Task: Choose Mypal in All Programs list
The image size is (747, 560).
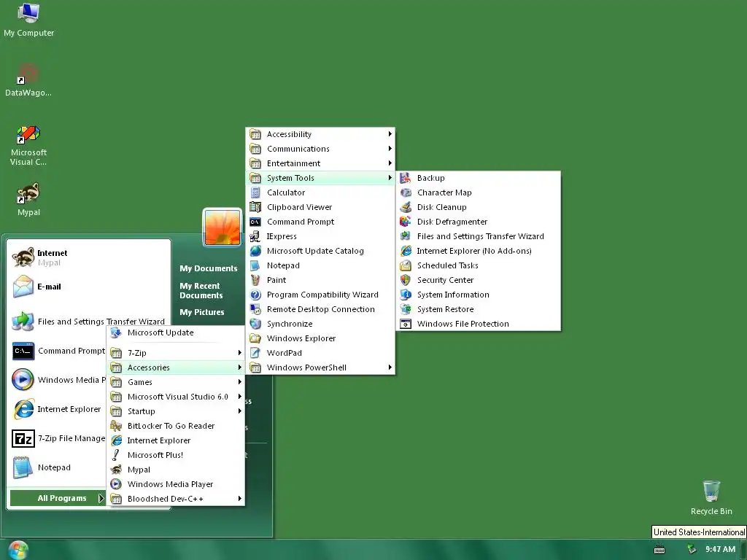Action: point(176,470)
